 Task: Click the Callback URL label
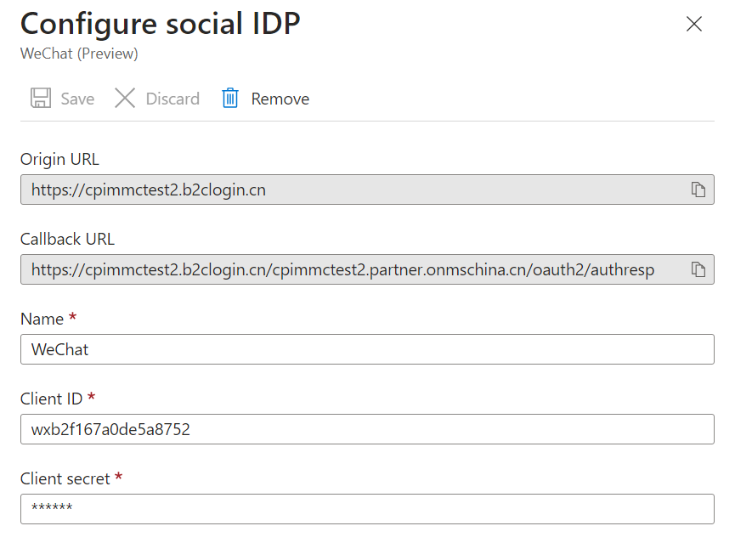coord(67,239)
